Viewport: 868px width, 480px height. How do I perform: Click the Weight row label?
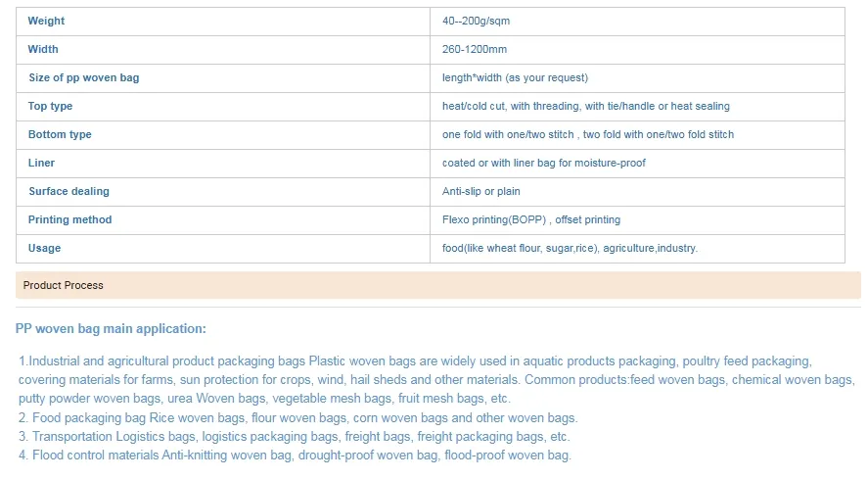[x=46, y=22]
